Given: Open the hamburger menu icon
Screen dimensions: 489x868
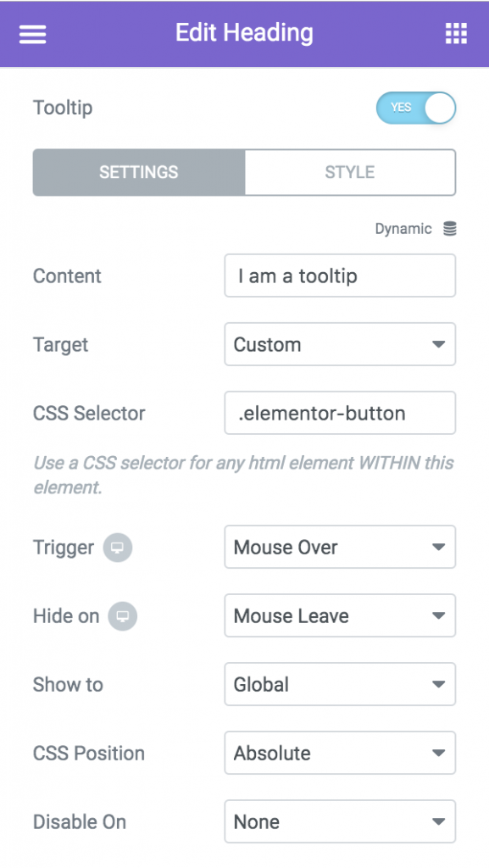Looking at the screenshot, I should 33,34.
